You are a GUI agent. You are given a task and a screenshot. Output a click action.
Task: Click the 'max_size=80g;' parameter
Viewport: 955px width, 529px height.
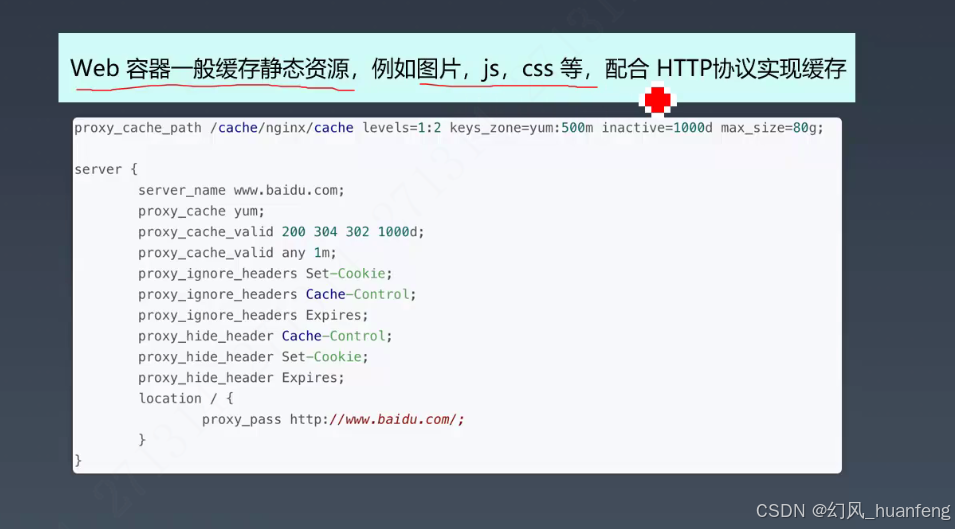772,128
